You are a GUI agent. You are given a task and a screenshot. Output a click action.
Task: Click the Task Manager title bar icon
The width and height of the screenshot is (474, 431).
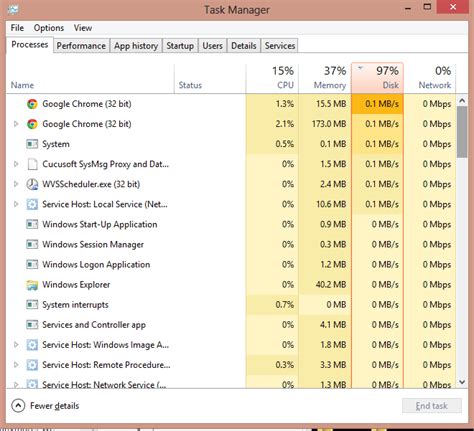point(13,9)
